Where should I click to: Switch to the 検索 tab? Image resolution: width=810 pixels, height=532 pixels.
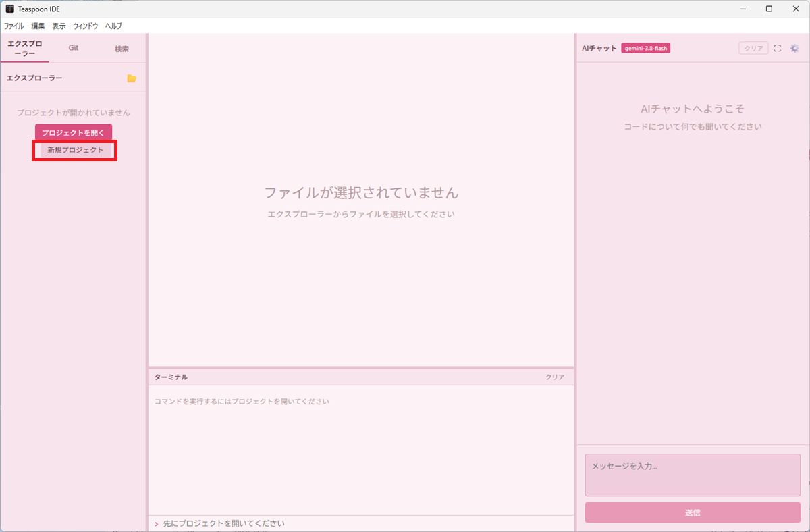coord(122,48)
